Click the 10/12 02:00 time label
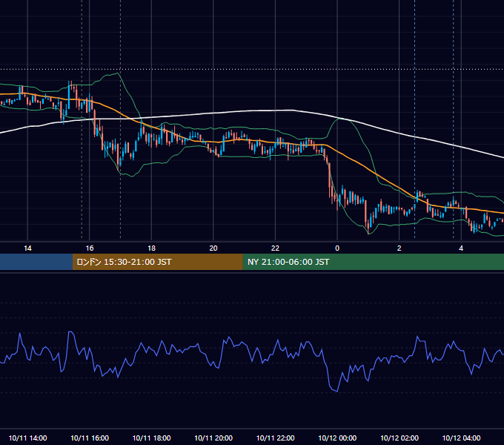Image resolution: width=504 pixels, height=445 pixels. click(x=399, y=438)
